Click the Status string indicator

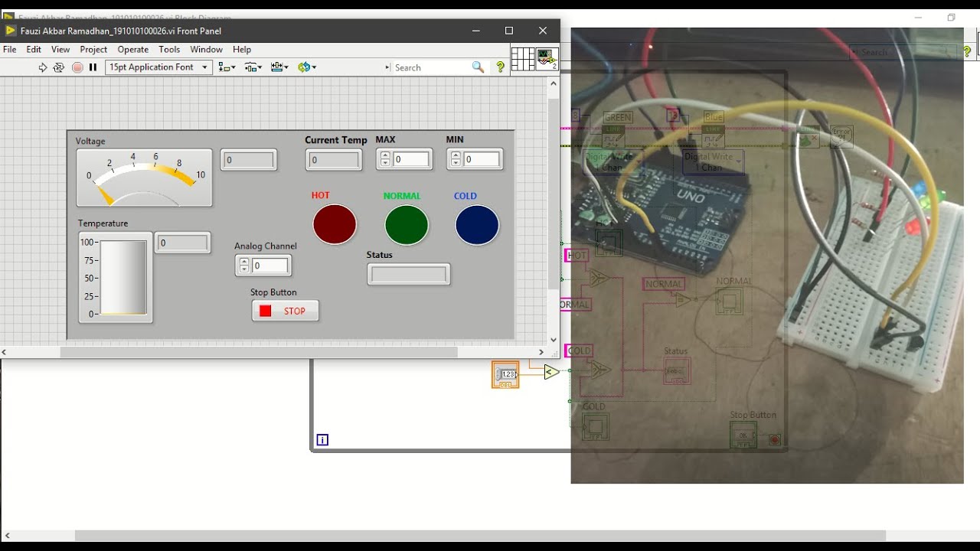coord(409,274)
